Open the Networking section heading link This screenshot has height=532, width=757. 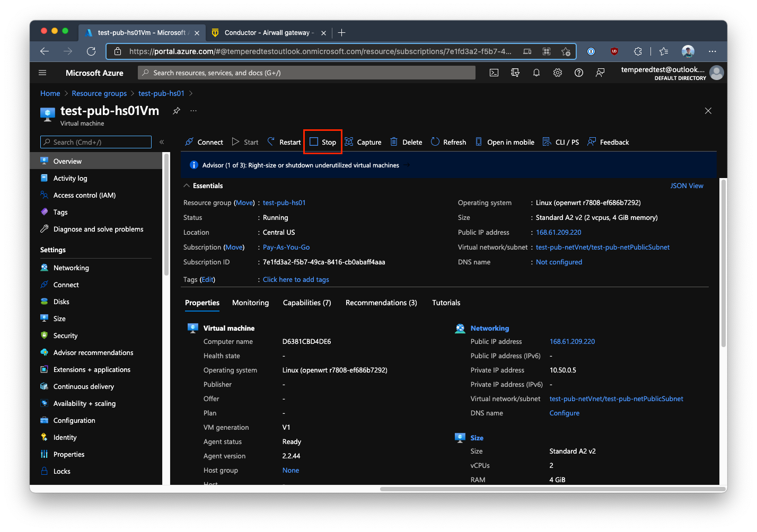(x=489, y=328)
